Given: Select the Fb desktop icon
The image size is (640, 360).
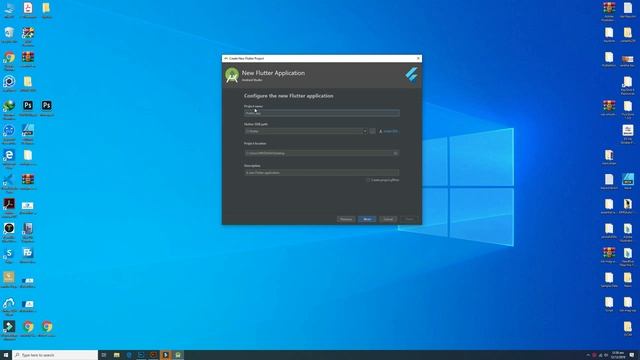Looking at the screenshot, I should pyautogui.click(x=28, y=255).
